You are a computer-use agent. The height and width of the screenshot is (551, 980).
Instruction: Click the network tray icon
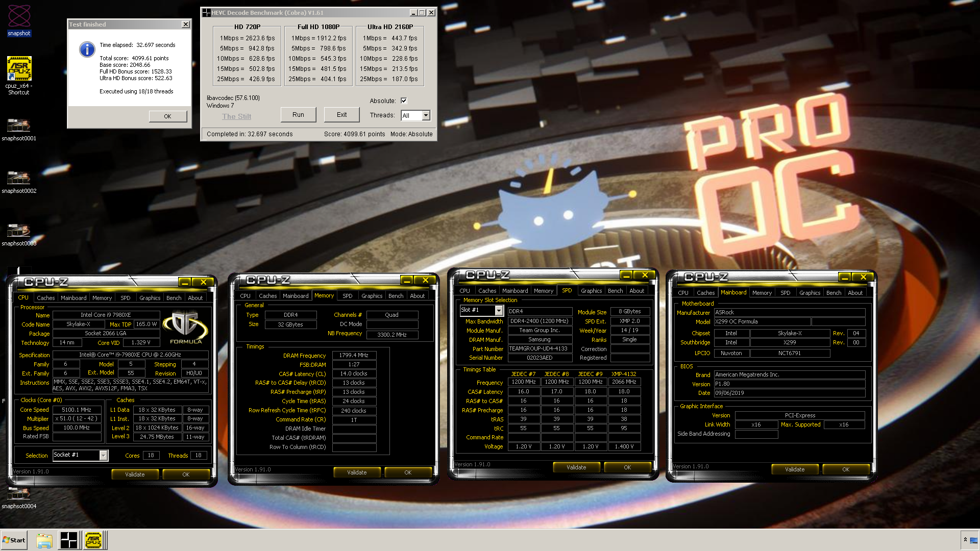[973, 540]
